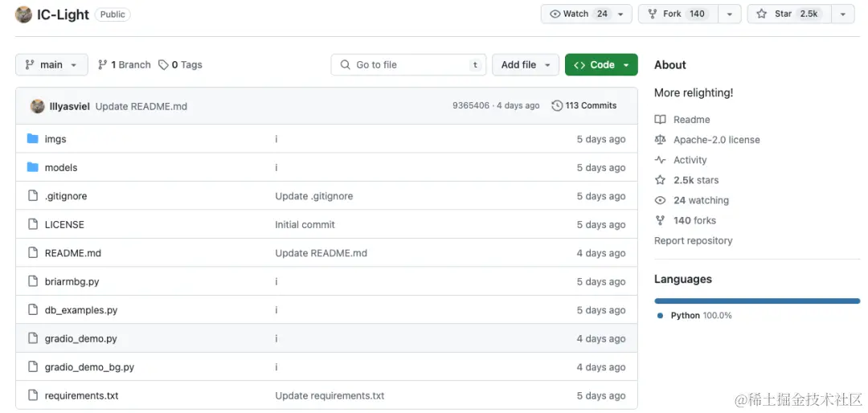Click the magnifier icon in Go to file
868x413 pixels.
(x=346, y=65)
